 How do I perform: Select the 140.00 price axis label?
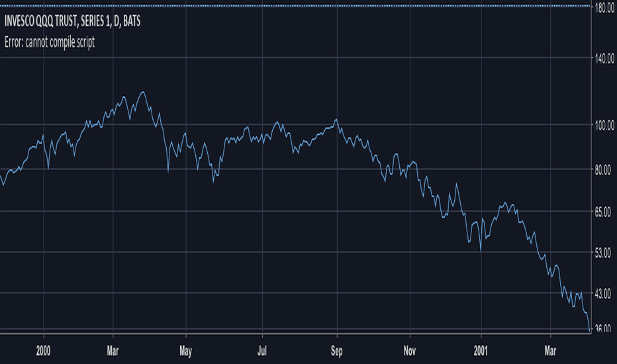coord(604,59)
